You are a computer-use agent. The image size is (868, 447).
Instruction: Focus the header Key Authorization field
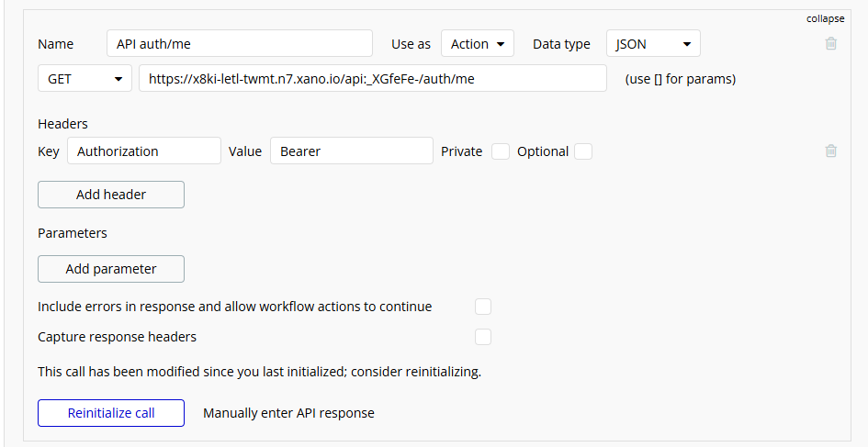click(144, 151)
